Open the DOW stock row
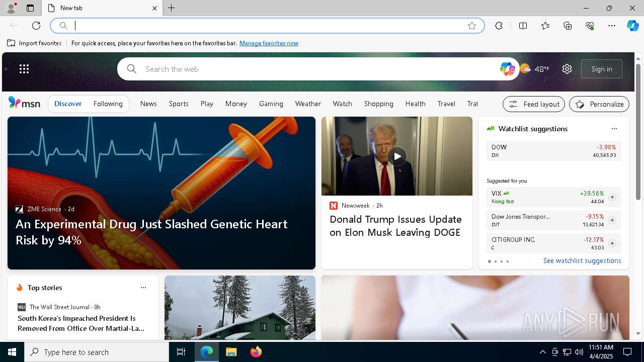 pos(553,151)
